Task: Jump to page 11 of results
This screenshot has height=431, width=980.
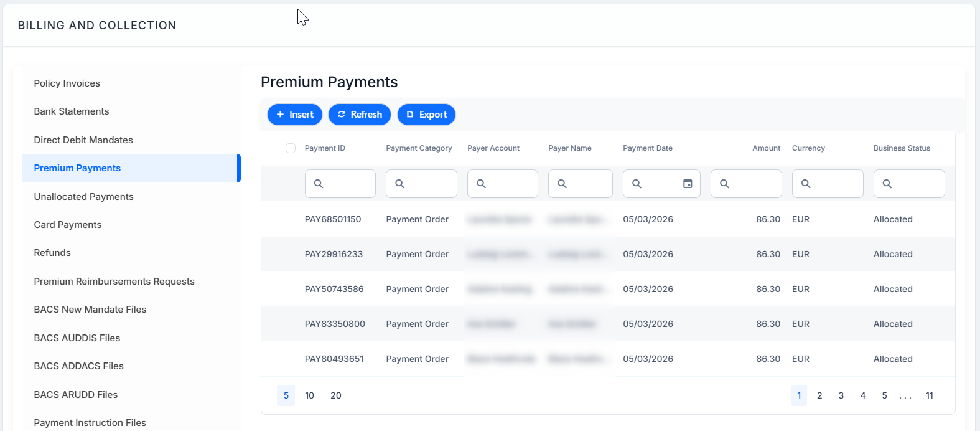Action: (x=930, y=395)
